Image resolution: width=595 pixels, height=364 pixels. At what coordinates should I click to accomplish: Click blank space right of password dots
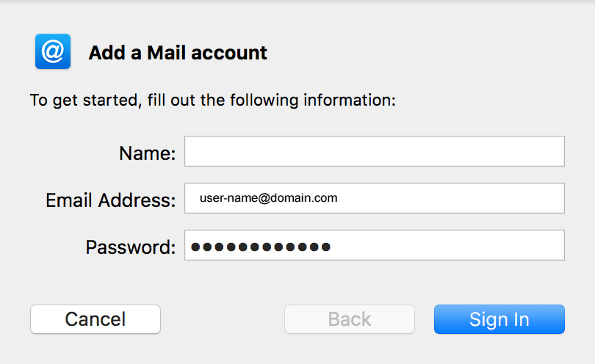click(448, 245)
